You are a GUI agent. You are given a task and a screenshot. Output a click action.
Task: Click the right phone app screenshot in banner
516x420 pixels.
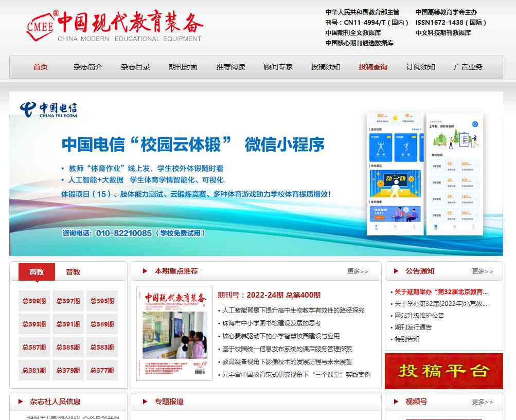pyautogui.click(x=455, y=174)
